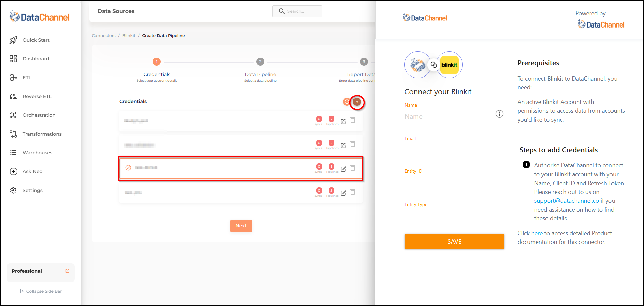Click the 'Prerequisites' heading
This screenshot has width=644, height=306.
[x=538, y=63]
